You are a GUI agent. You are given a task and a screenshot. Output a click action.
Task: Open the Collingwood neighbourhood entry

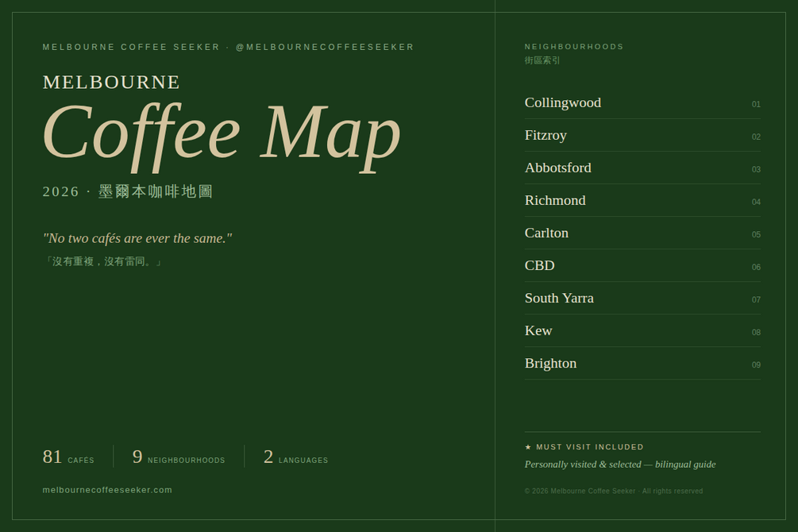coord(642,103)
